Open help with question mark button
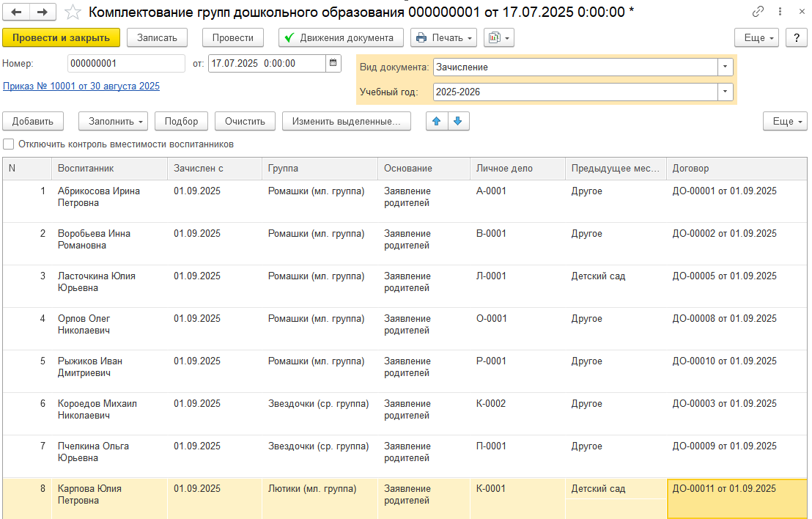 796,38
